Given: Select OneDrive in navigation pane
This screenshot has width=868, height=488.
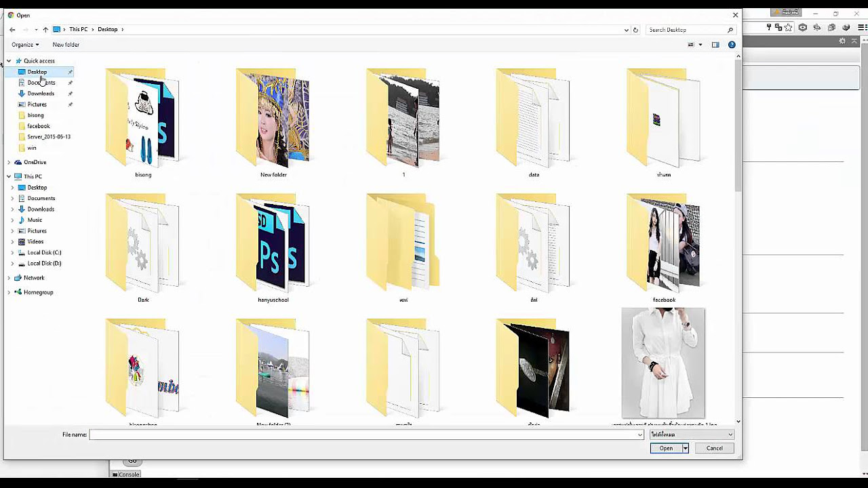Looking at the screenshot, I should 35,163.
